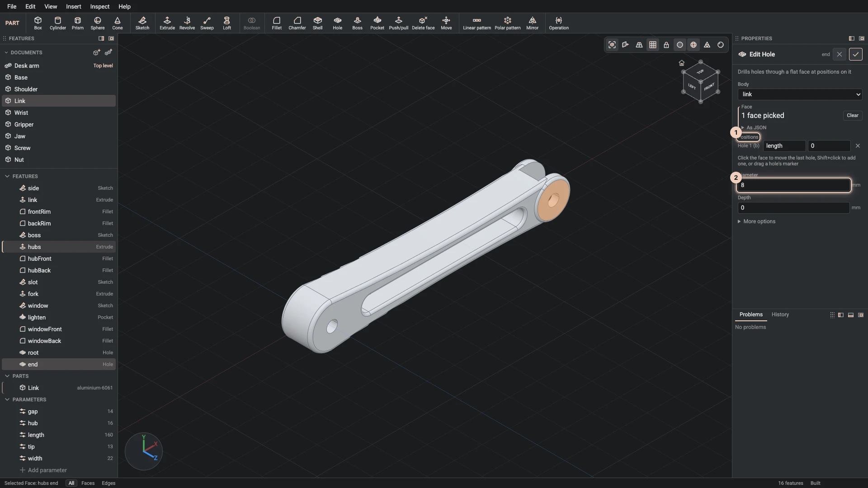The height and width of the screenshot is (488, 868).
Task: Select the Mirror tool
Action: point(533,23)
